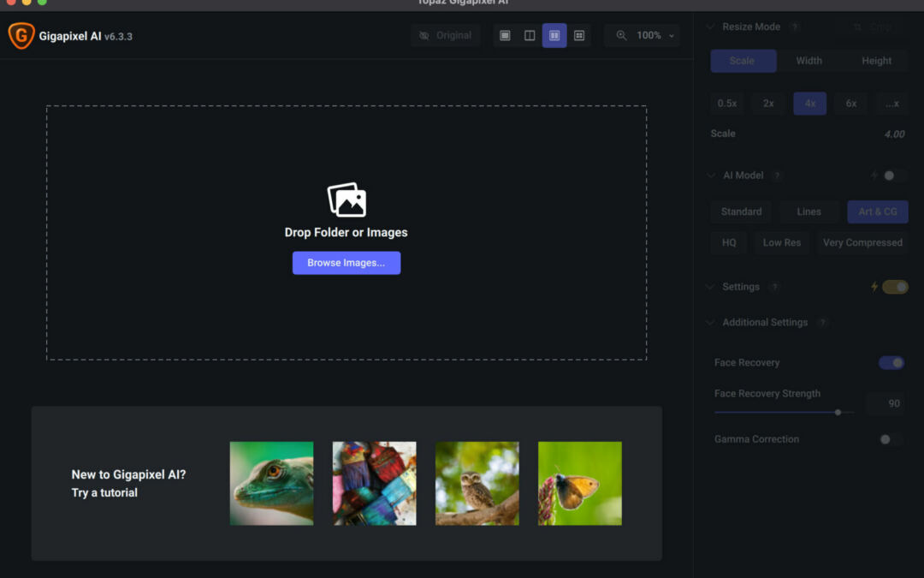Click the Face Recovery Strength slider handle

click(838, 412)
